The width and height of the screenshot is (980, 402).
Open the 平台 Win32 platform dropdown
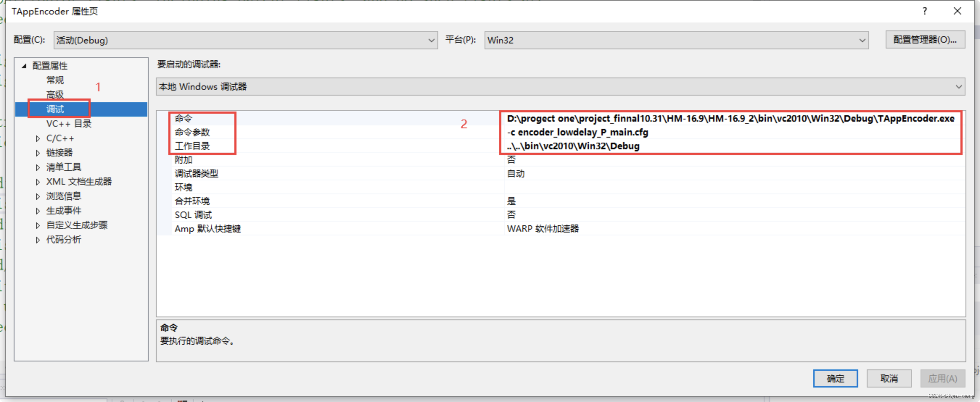(x=676, y=40)
